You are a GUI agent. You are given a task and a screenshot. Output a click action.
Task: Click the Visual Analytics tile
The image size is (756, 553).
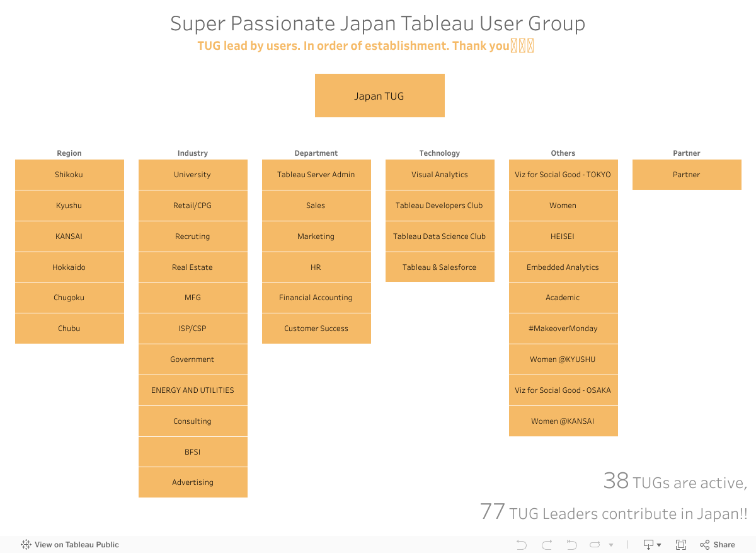coord(440,175)
